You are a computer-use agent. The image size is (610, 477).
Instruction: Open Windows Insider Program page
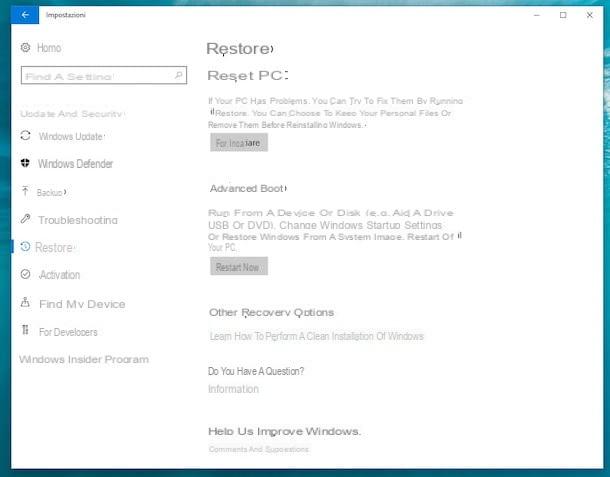pyautogui.click(x=84, y=359)
